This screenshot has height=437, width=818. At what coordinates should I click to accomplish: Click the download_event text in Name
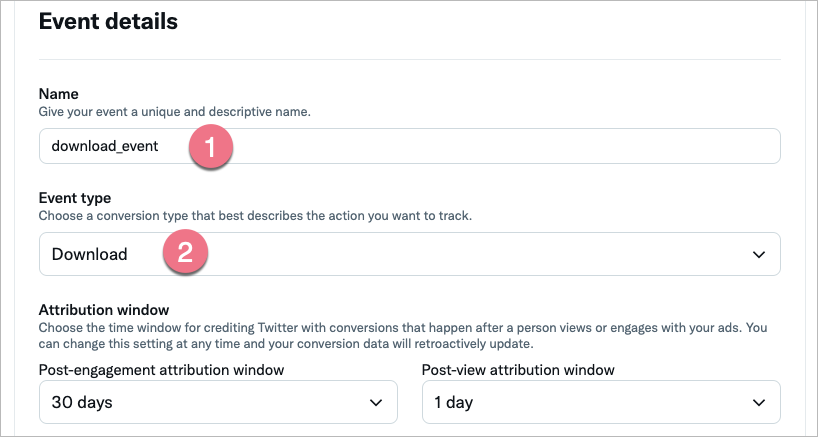[x=105, y=146]
